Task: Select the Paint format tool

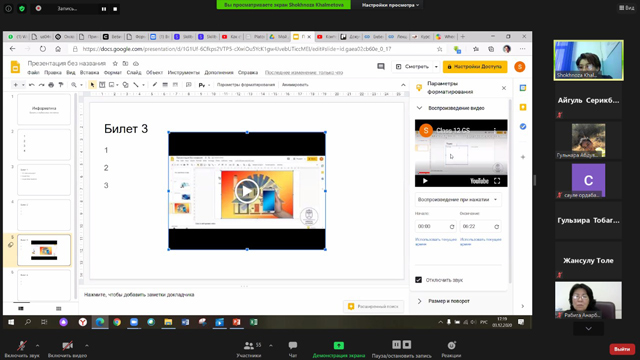Action: point(61,85)
